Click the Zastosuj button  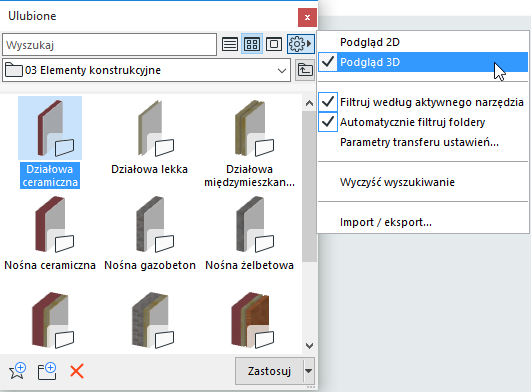point(269,371)
